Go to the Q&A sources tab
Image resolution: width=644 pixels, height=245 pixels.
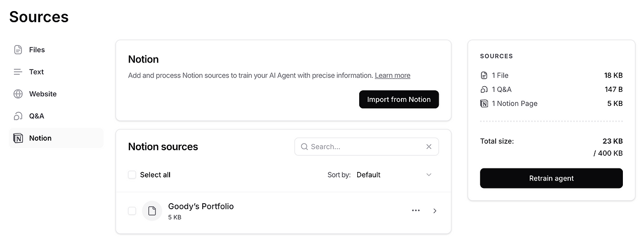pyautogui.click(x=37, y=116)
